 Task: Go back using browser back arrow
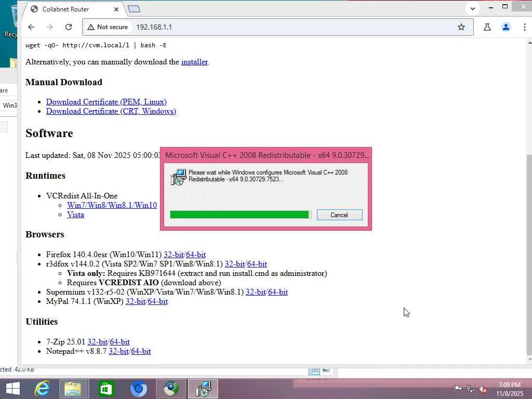[x=31, y=27]
